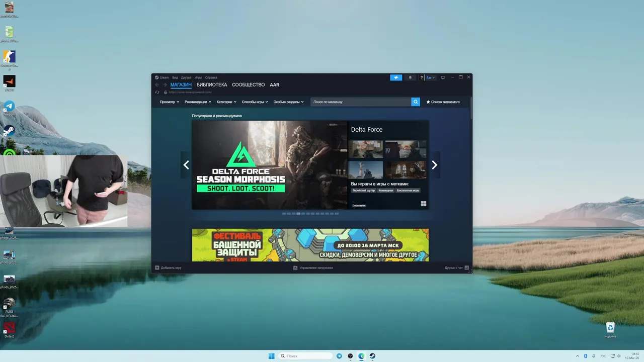Show next featured game carousel arrow

[x=435, y=165]
